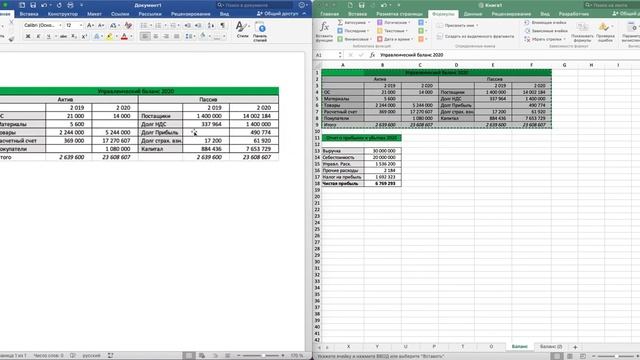Click the yellow text highlight color

coord(109,36)
